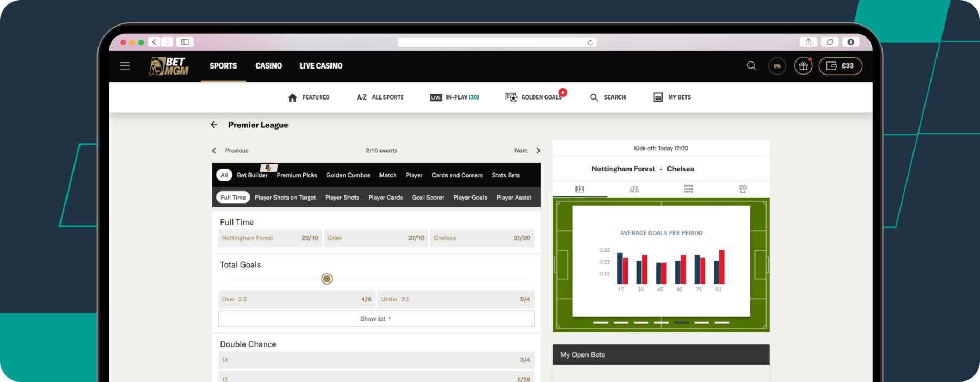Select the first stats carousel dash
The height and width of the screenshot is (382, 980).
[601, 322]
